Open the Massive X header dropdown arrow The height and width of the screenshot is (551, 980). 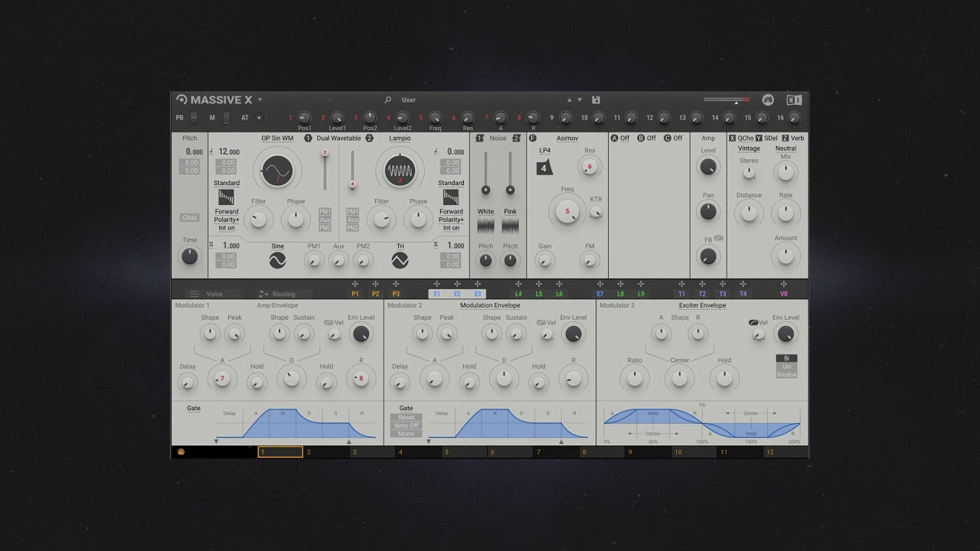260,99
